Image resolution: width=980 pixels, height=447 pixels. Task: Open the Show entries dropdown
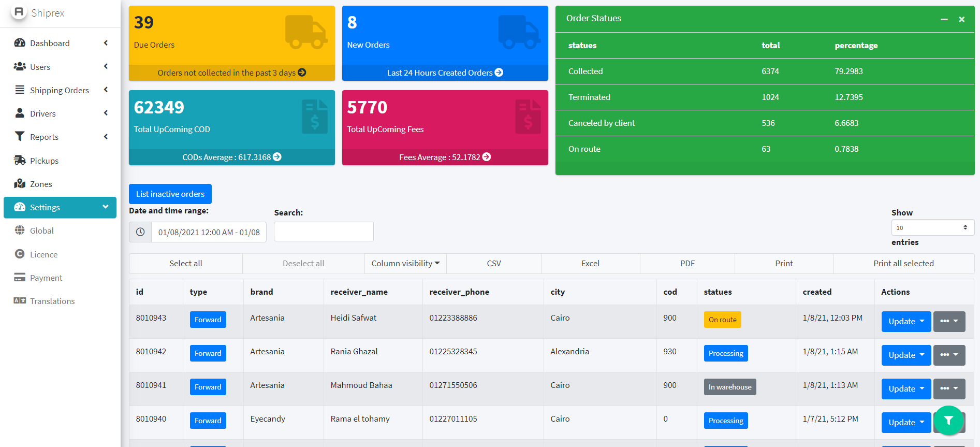pyautogui.click(x=932, y=227)
